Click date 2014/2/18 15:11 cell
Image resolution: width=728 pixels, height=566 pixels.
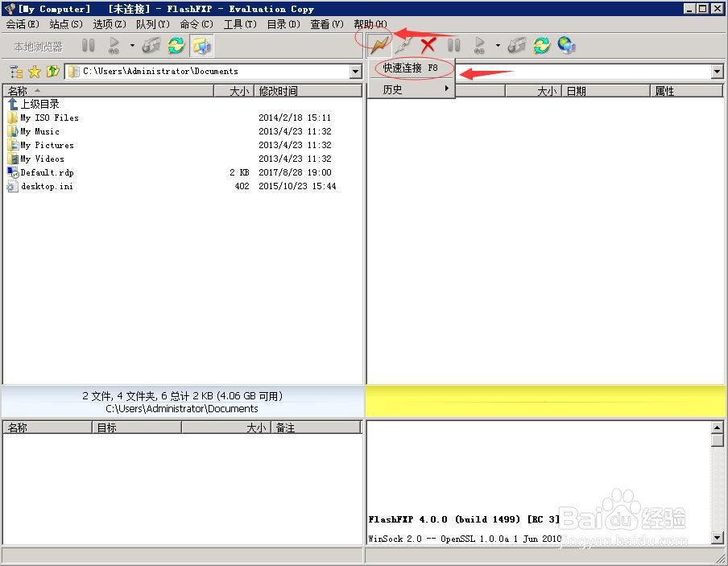[x=295, y=118]
